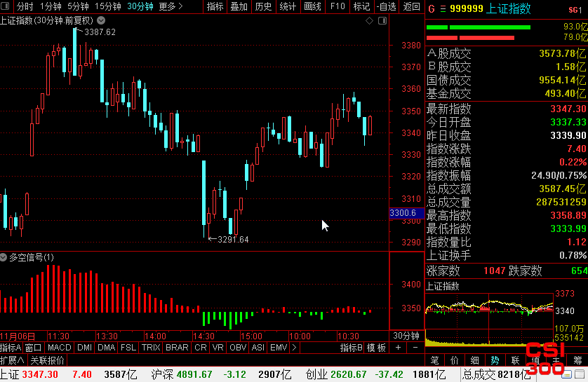The image size is (588, 382).
Task: Select the 势 tab in side panel
Action: tap(495, 360)
